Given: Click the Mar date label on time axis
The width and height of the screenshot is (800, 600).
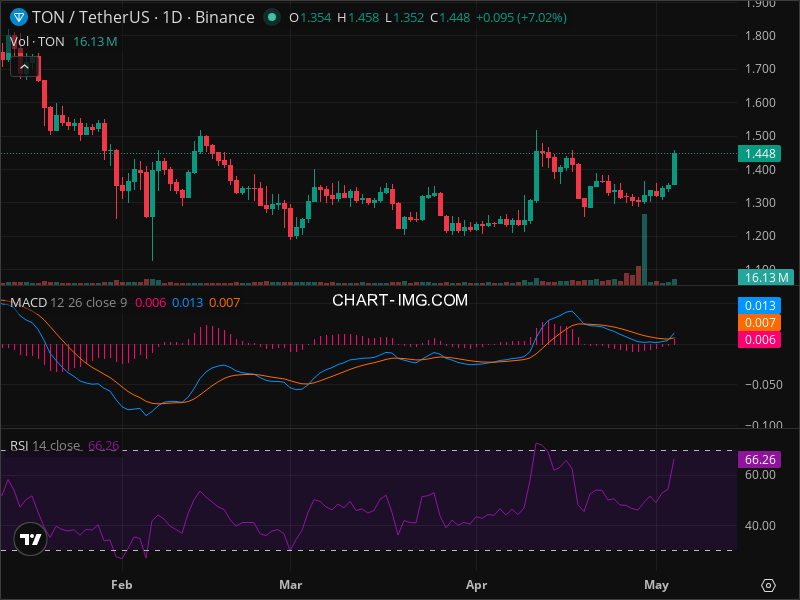Looking at the screenshot, I should click(x=291, y=585).
